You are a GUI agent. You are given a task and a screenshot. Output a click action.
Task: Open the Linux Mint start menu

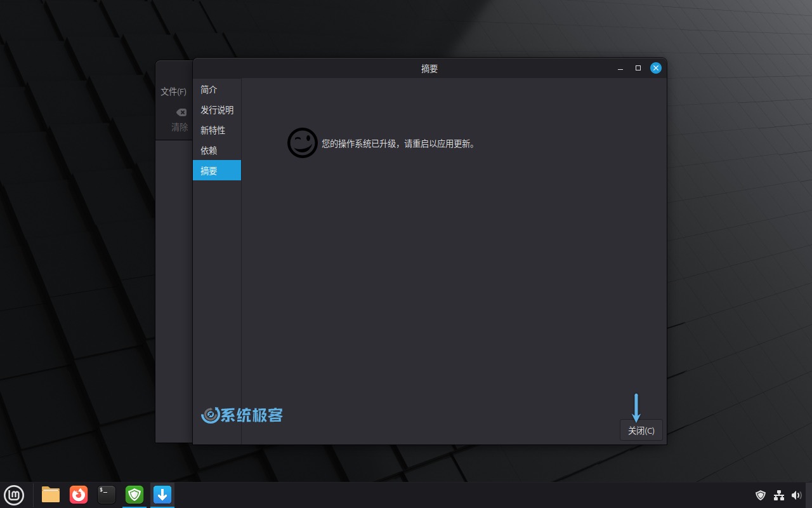[14, 495]
